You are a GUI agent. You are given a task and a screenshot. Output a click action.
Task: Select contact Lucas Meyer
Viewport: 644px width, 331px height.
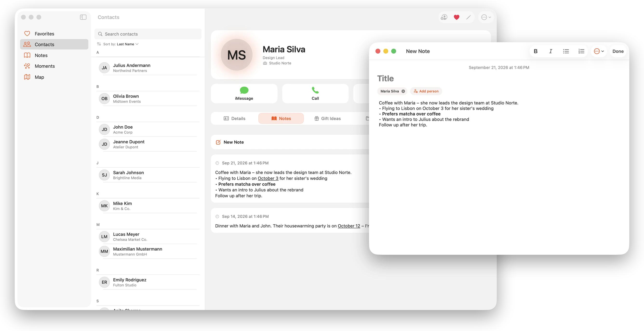pyautogui.click(x=148, y=237)
